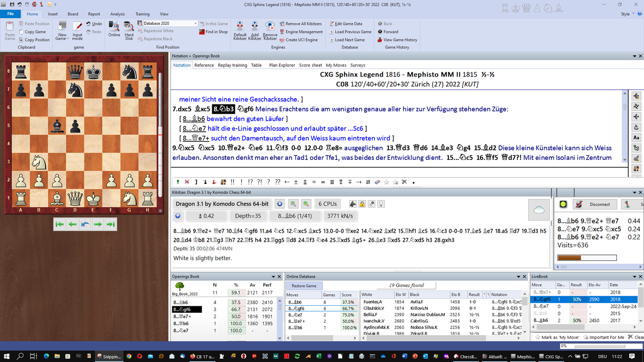Click View Game History
The width and height of the screenshot is (644, 362).
tap(396, 40)
